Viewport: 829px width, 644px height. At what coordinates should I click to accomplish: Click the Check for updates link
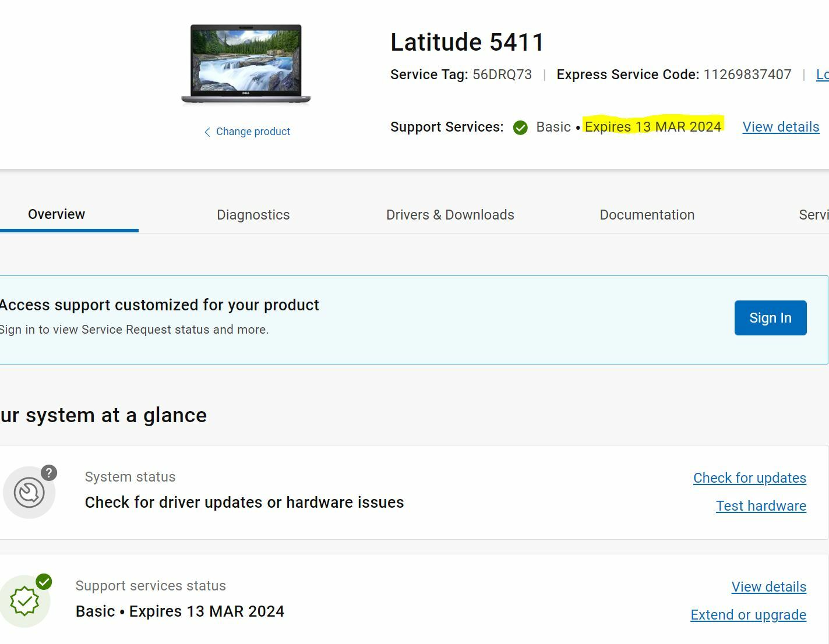click(749, 478)
